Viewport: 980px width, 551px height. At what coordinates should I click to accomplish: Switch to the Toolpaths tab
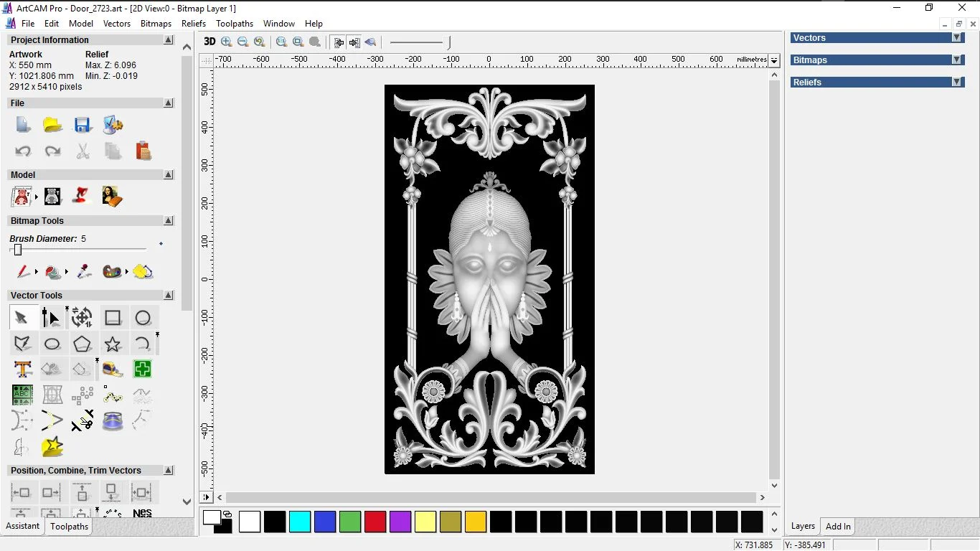pyautogui.click(x=69, y=527)
